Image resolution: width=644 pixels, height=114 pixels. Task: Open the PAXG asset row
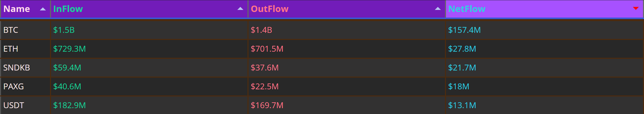[x=322, y=87]
